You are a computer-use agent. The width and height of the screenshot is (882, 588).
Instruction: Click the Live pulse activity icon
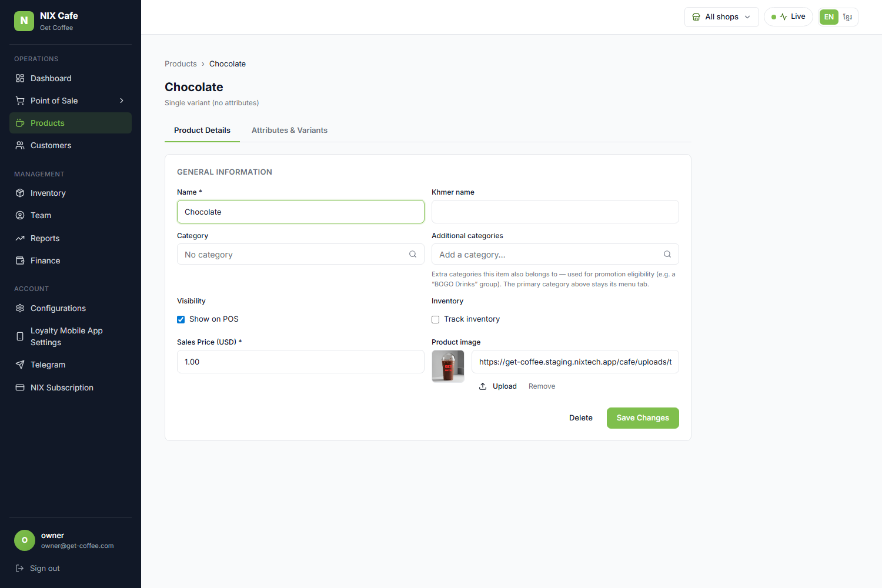point(783,16)
